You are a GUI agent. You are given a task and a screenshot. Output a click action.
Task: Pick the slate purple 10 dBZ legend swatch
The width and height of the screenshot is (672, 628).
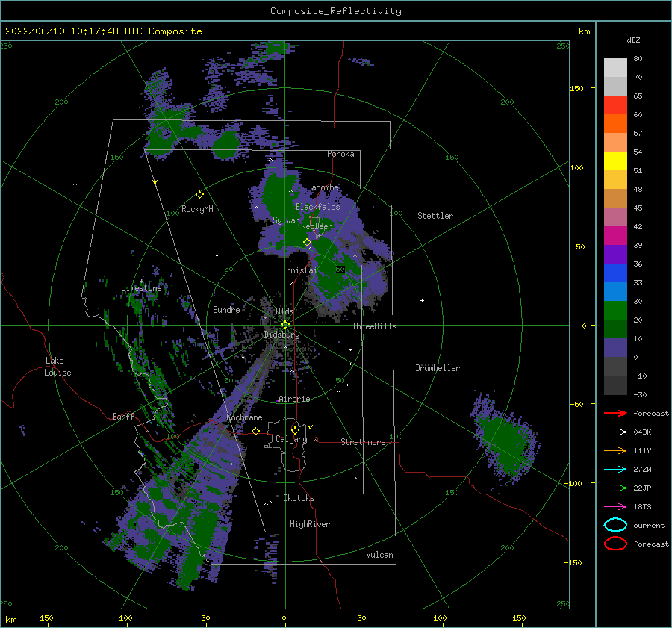click(x=615, y=348)
